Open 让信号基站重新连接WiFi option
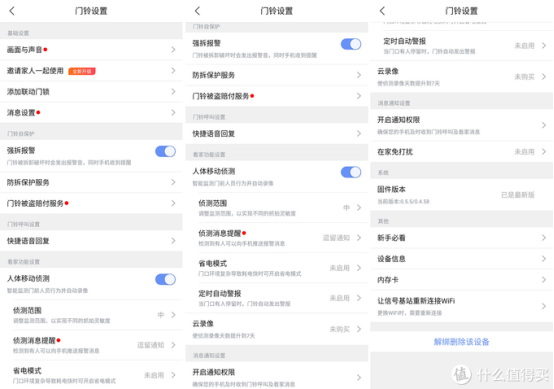The height and width of the screenshot is (389, 554). (462, 306)
